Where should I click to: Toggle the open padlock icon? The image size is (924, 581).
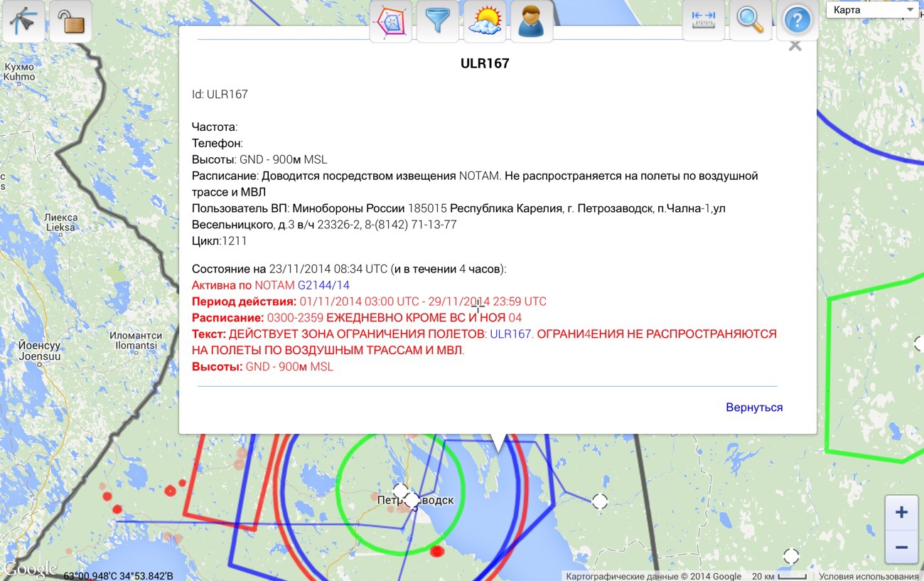[70, 21]
